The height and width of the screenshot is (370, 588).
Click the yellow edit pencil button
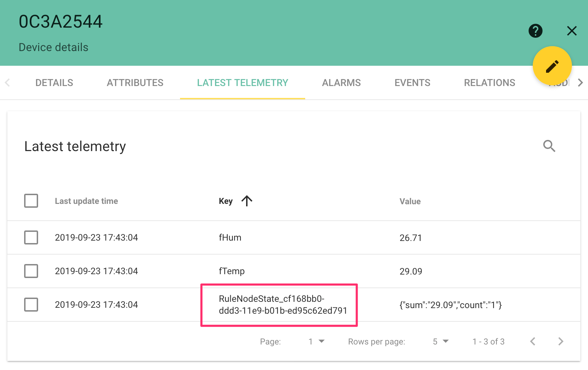coord(552,65)
